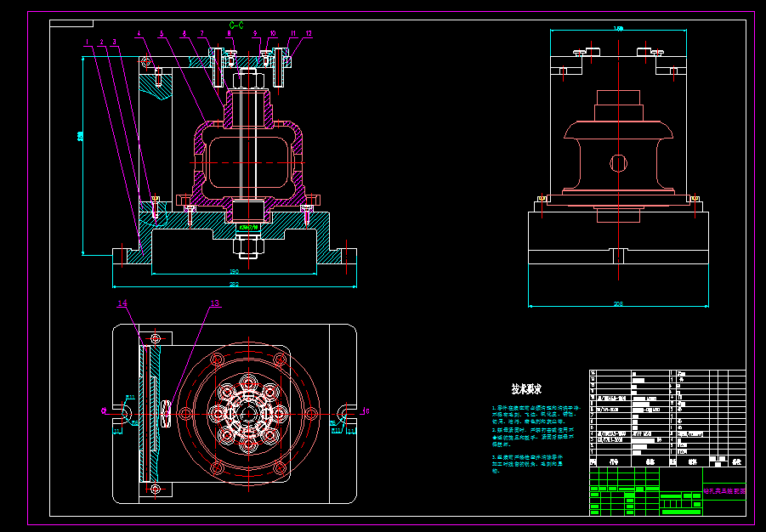Click part balloon number "1" leader label
Screen dimensions: 766x532
point(88,42)
